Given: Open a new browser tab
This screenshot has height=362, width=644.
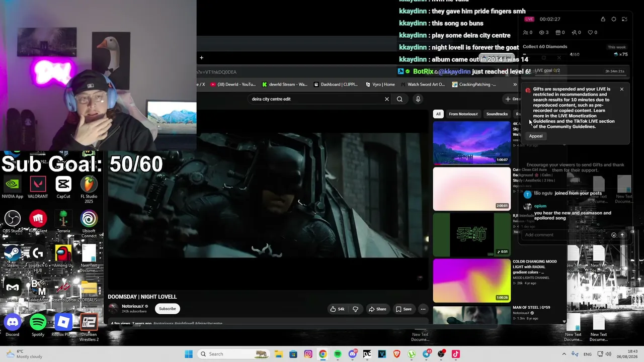Looking at the screenshot, I should click(x=201, y=58).
